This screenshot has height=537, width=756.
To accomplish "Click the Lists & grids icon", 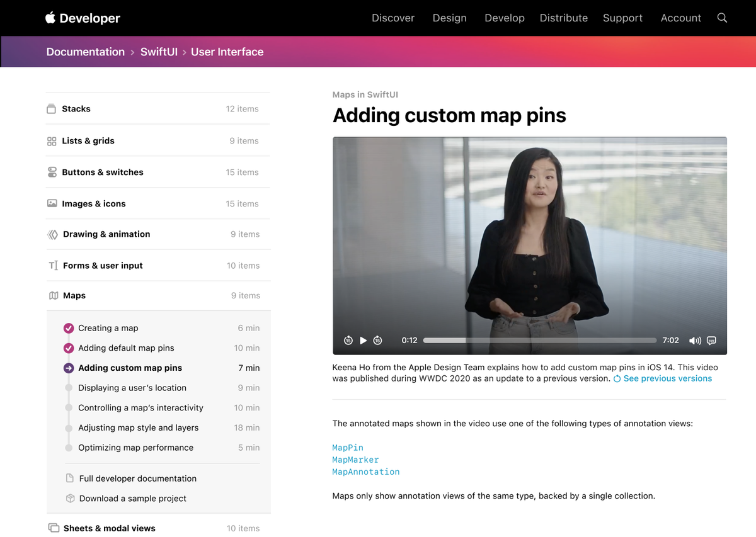I will click(52, 141).
